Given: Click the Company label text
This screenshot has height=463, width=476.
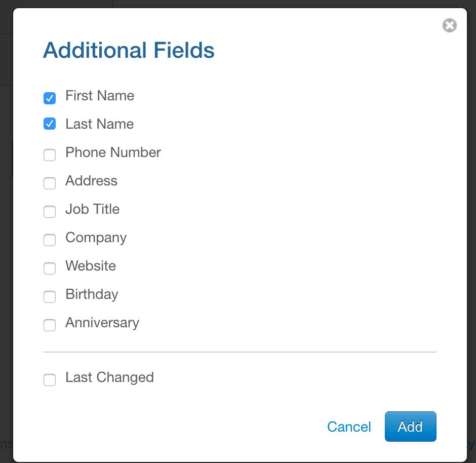Looking at the screenshot, I should click(x=96, y=238).
